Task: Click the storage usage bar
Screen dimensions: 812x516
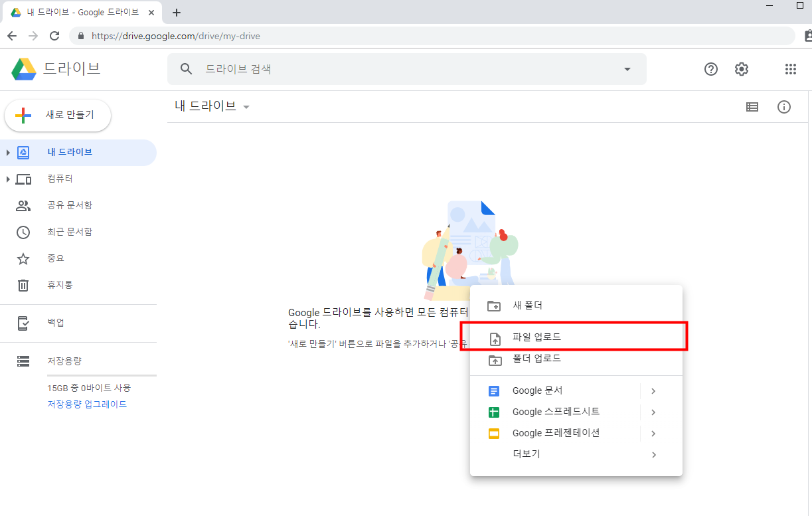Action: coord(102,376)
